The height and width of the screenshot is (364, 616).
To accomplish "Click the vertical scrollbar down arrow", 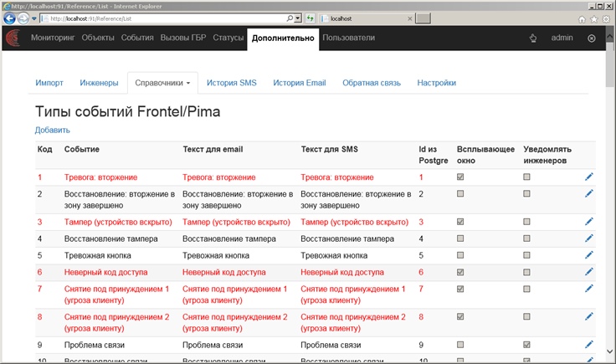I will 609,351.
